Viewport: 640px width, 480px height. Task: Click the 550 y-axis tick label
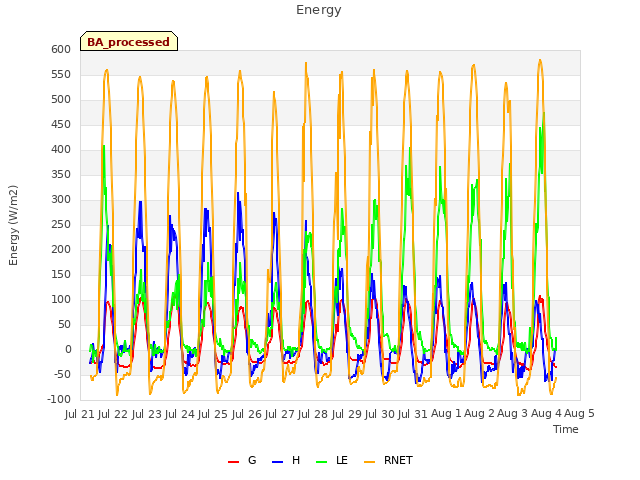[x=61, y=75]
